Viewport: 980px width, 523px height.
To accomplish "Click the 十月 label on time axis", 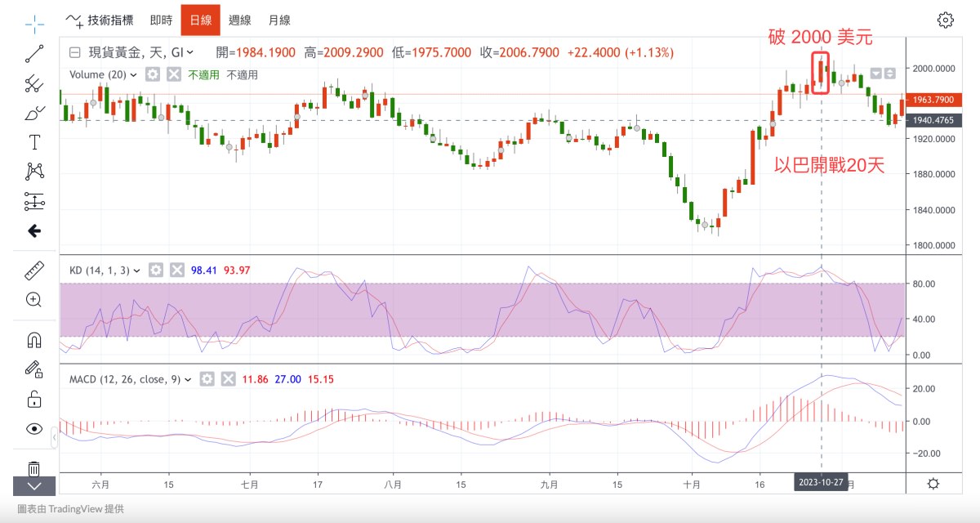I will (x=692, y=483).
